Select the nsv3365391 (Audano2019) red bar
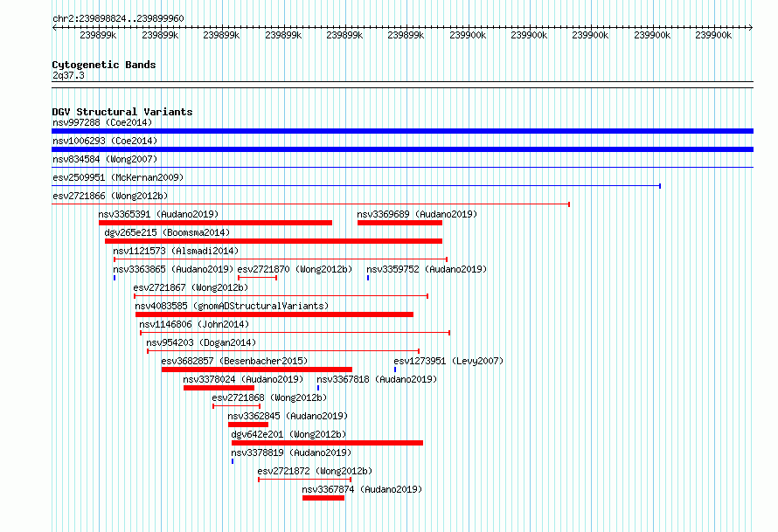 pos(215,223)
